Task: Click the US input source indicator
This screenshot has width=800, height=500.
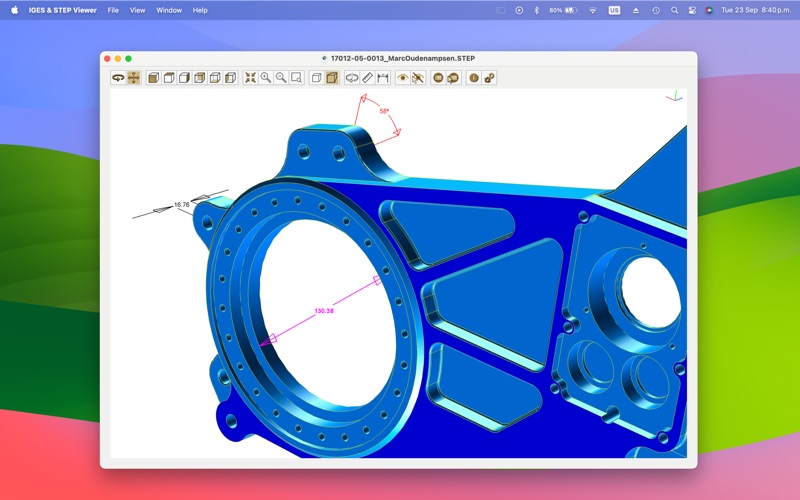Action: tap(614, 10)
